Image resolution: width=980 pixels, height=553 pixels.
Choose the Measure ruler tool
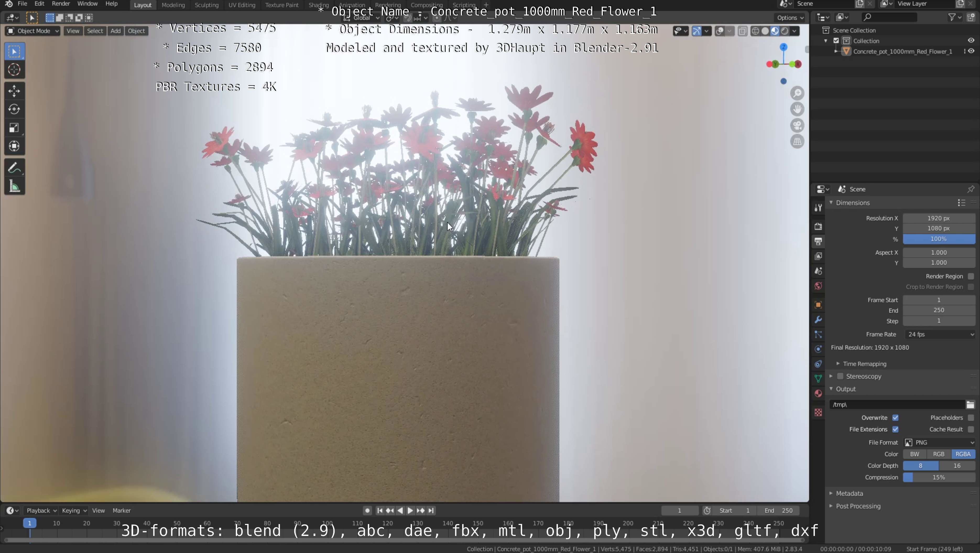pyautogui.click(x=14, y=186)
